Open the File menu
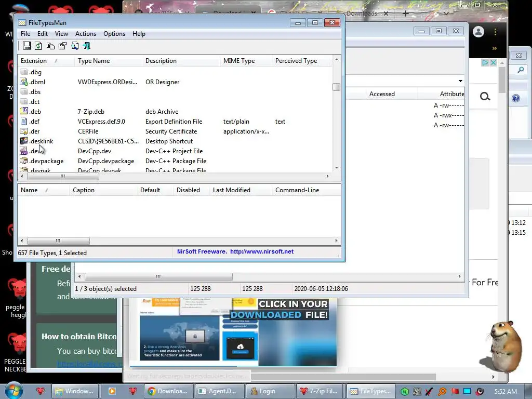Viewport: 532px width, 399px height. [25, 34]
